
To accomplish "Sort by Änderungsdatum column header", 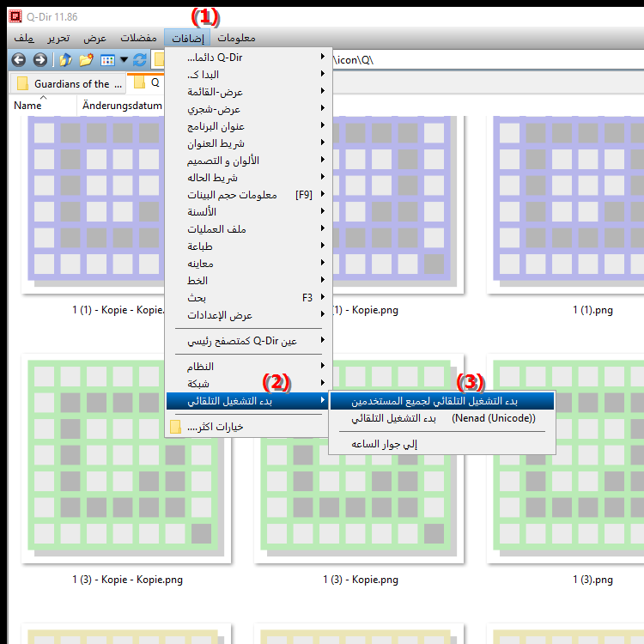I will 122,106.
